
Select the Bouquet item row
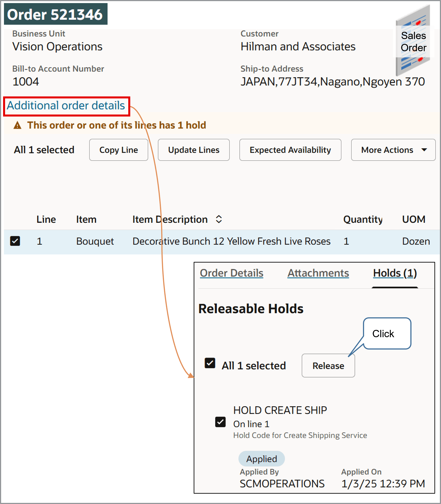tap(95, 241)
